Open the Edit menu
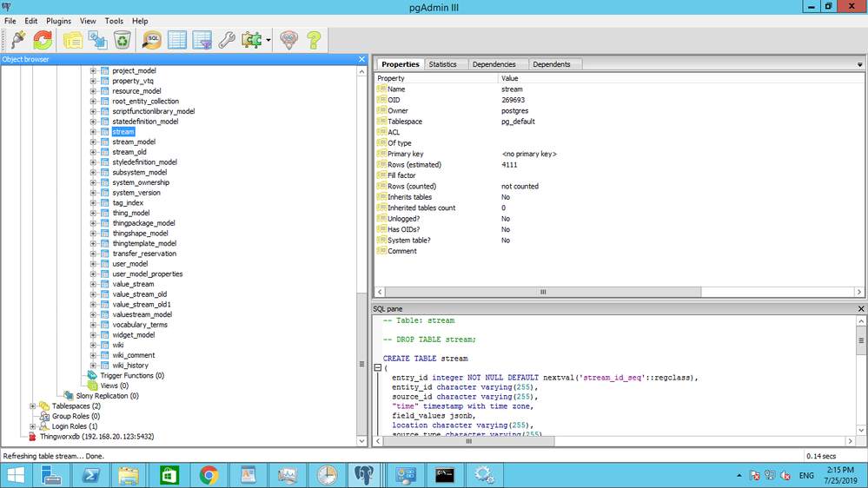The image size is (868, 488). click(31, 21)
